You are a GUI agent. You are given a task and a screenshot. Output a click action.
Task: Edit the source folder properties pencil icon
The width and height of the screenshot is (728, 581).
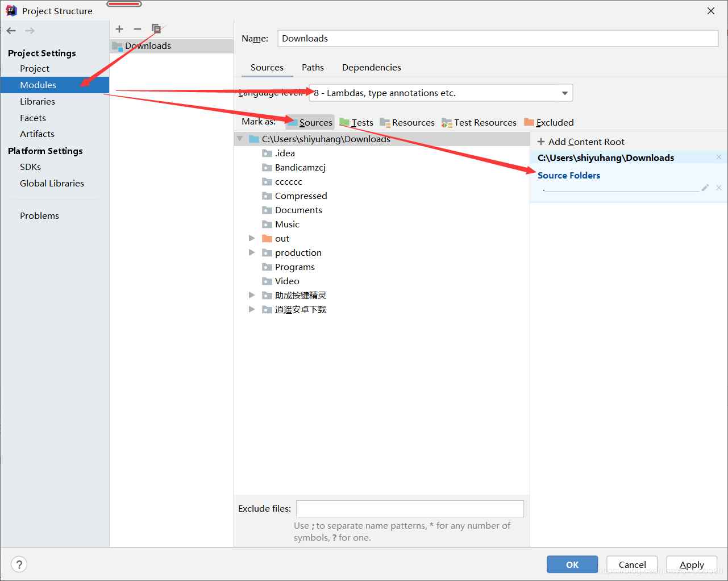click(705, 188)
